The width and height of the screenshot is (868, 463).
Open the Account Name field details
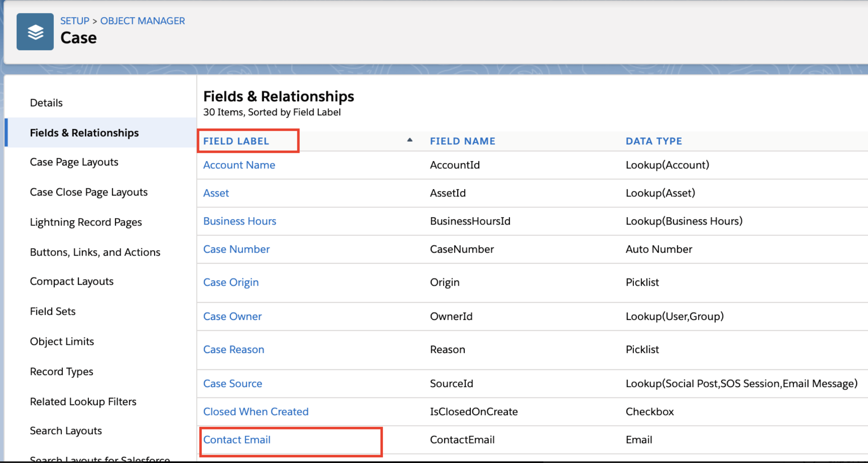(x=239, y=165)
